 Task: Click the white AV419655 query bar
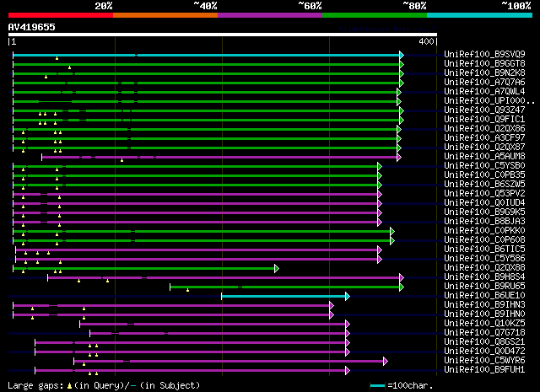(x=223, y=35)
